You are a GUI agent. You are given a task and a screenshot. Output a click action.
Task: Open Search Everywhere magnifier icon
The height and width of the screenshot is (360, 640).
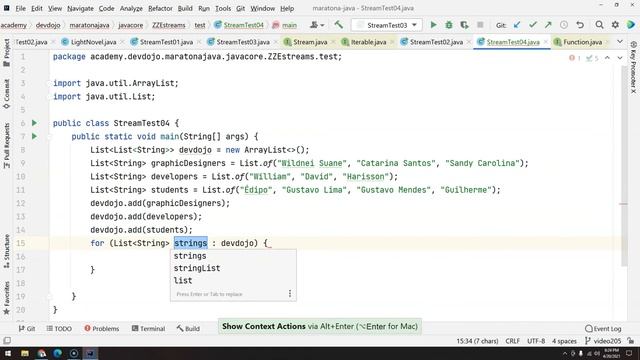point(599,25)
